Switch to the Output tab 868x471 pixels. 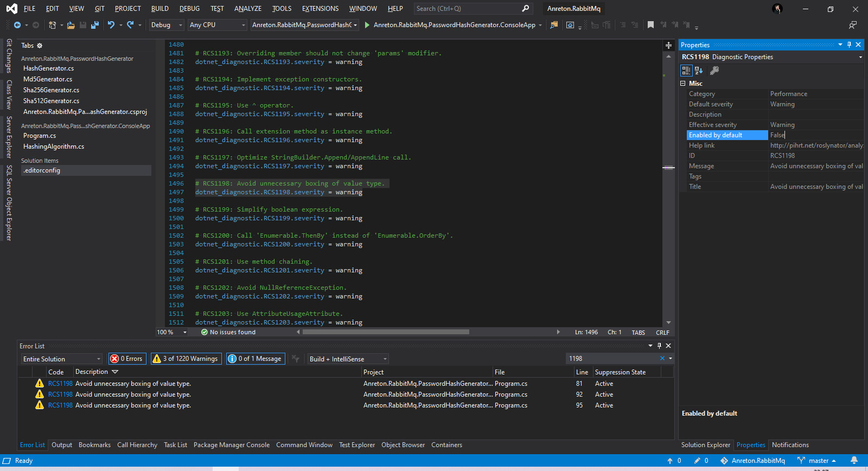[x=62, y=445]
